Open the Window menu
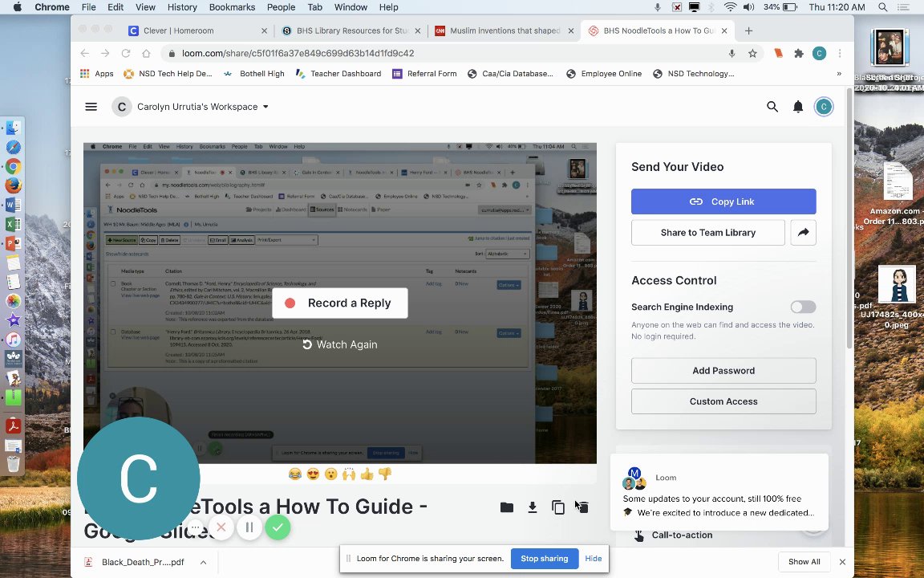This screenshot has width=924, height=578. click(351, 7)
